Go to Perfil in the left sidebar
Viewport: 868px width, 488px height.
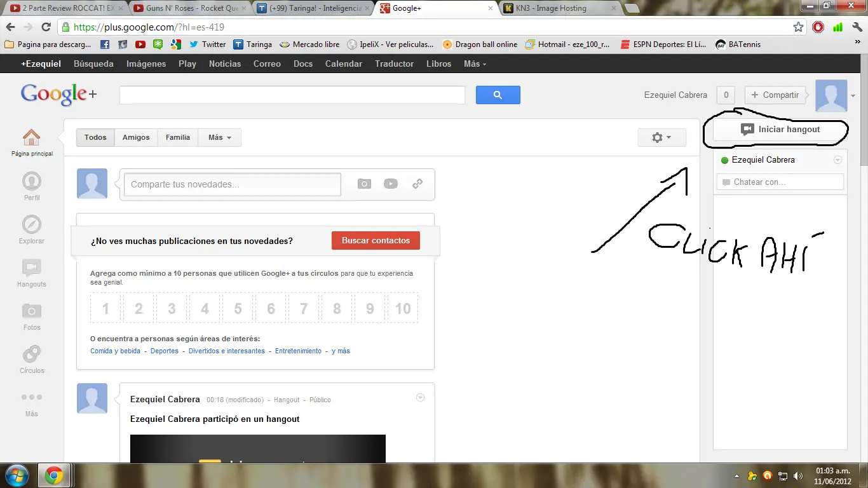(32, 186)
